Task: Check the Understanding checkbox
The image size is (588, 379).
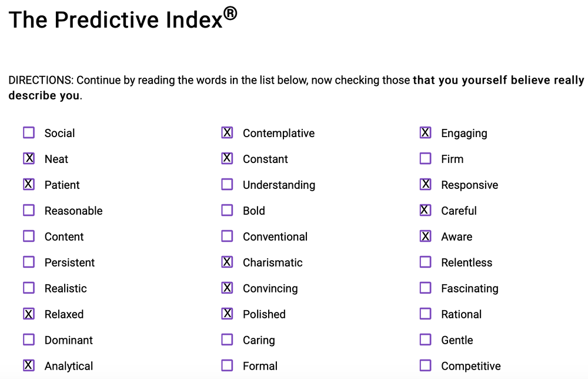Action: click(227, 185)
